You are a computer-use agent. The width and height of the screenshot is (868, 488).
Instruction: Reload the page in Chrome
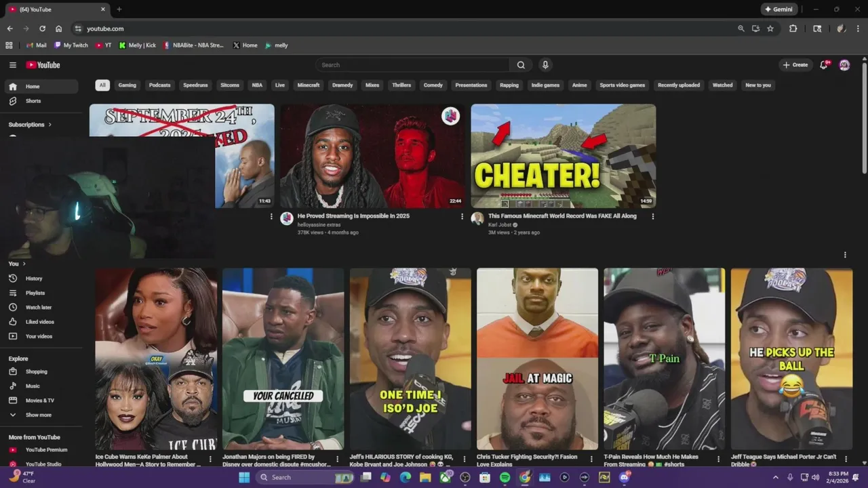tap(42, 28)
